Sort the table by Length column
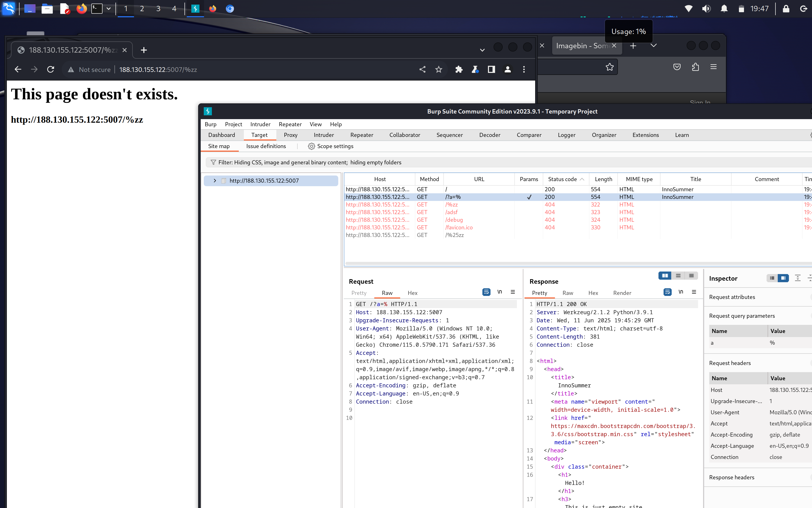 pos(603,179)
